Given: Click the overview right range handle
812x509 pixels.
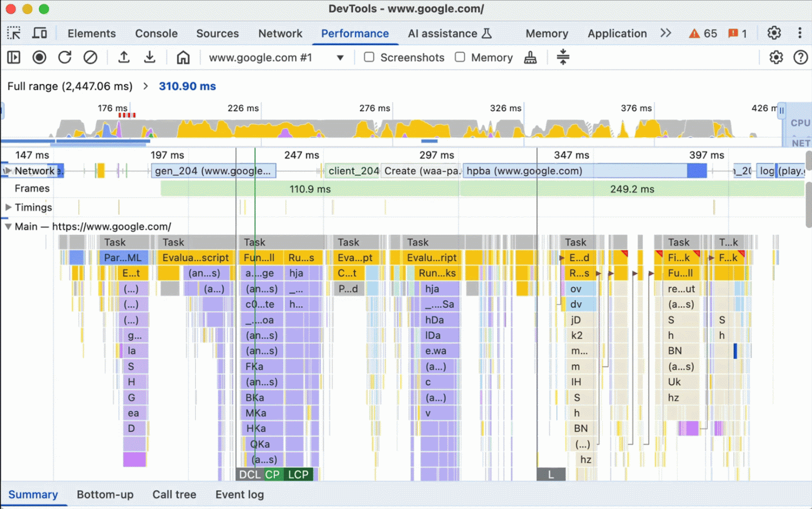Looking at the screenshot, I should tap(782, 110).
